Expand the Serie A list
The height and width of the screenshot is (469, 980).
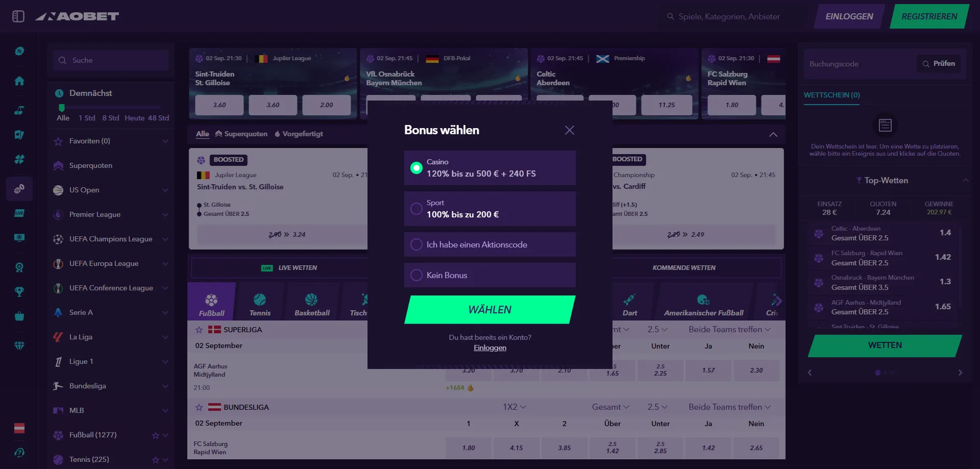click(x=165, y=312)
